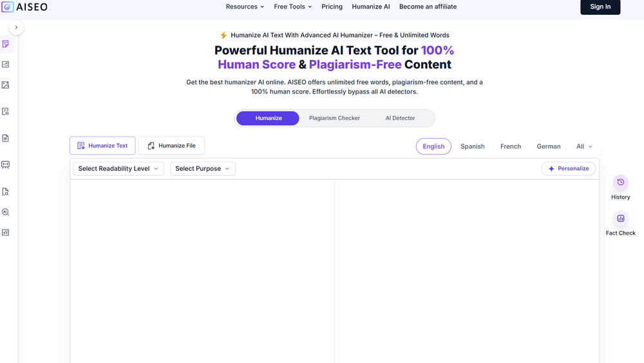Open the AI magnifier detector sidebar icon
Screen dimensions: 644x363
6,212
